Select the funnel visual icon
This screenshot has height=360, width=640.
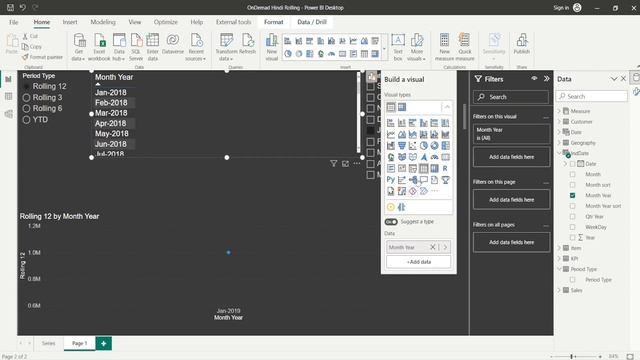pyautogui.click(x=402, y=145)
